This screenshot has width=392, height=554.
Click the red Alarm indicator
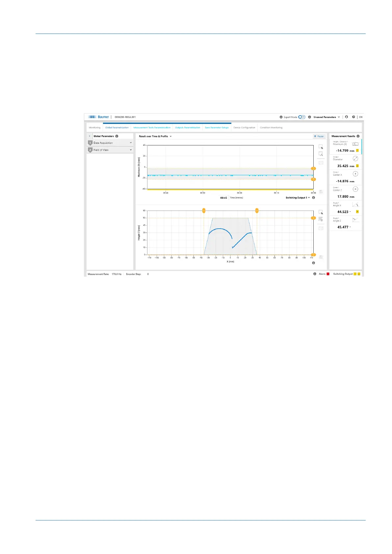[x=328, y=274]
